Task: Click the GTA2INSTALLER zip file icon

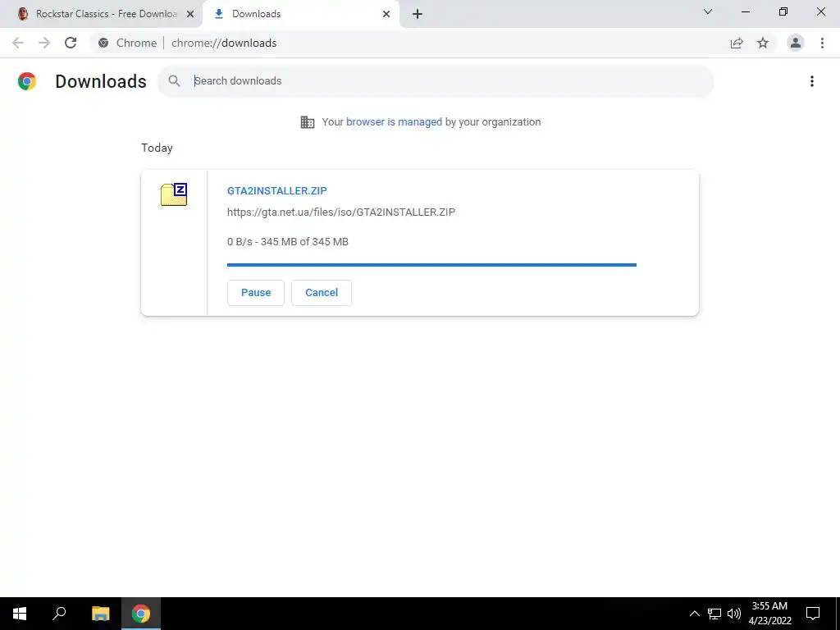Action: 174,194
